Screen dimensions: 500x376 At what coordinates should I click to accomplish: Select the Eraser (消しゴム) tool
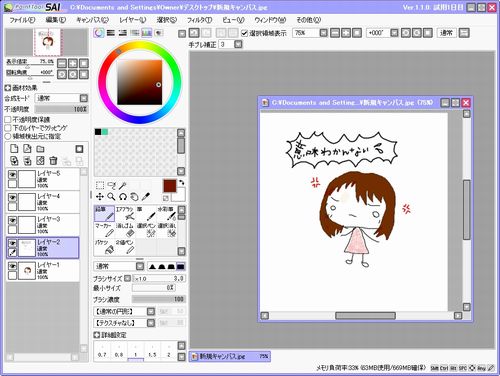point(125,230)
